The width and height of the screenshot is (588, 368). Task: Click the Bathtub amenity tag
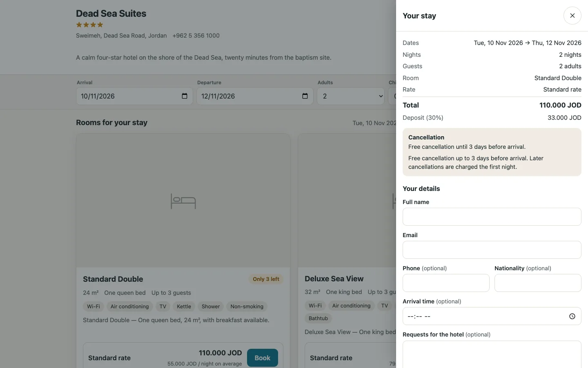click(x=318, y=318)
